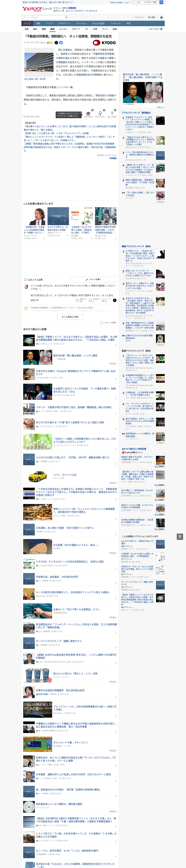Click うーん reaction on first comment
The height and width of the screenshot is (868, 186).
103,300
